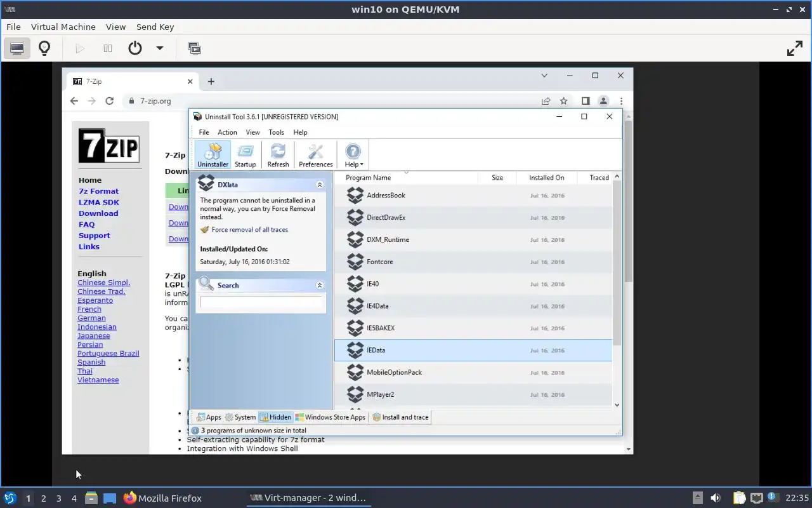The width and height of the screenshot is (812, 508).
Task: Sort by Installed On column
Action: tap(546, 178)
